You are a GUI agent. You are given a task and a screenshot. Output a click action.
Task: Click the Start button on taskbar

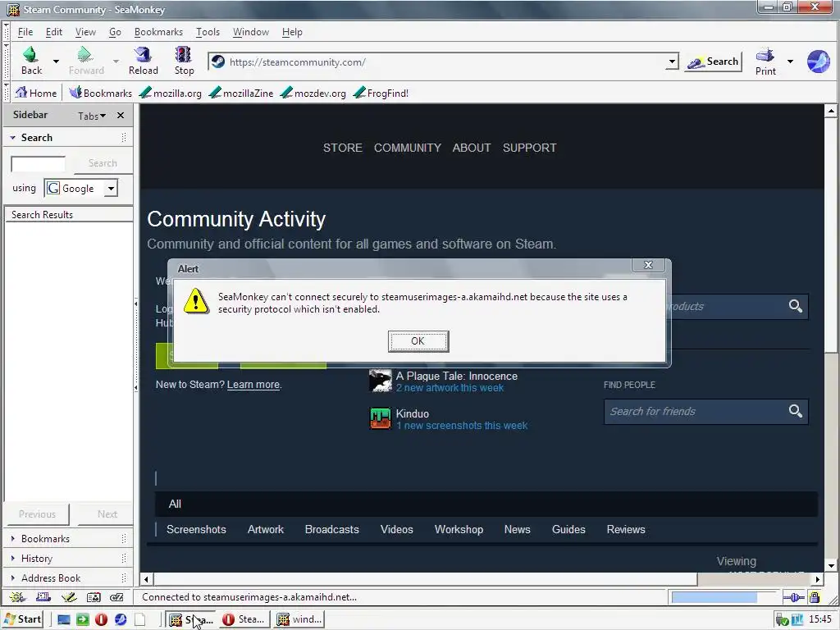(22, 619)
